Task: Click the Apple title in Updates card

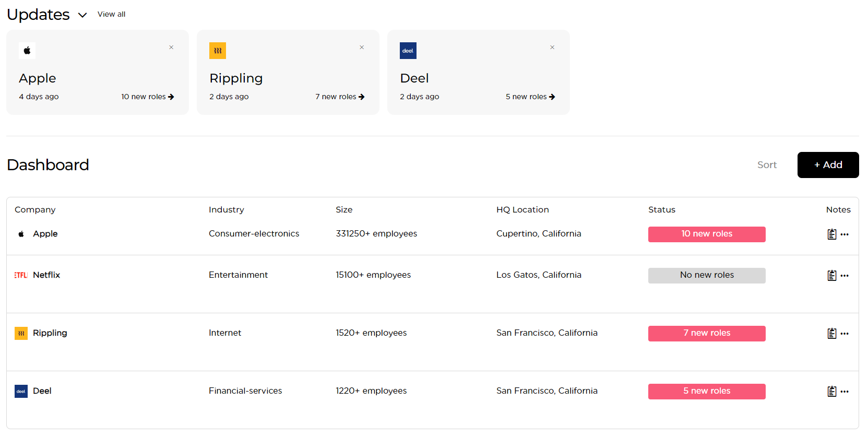Action: click(38, 79)
